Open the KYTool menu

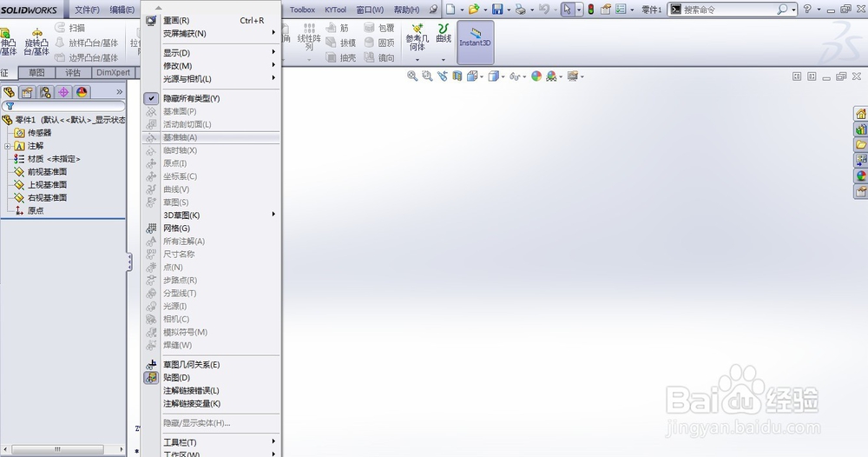tap(335, 10)
